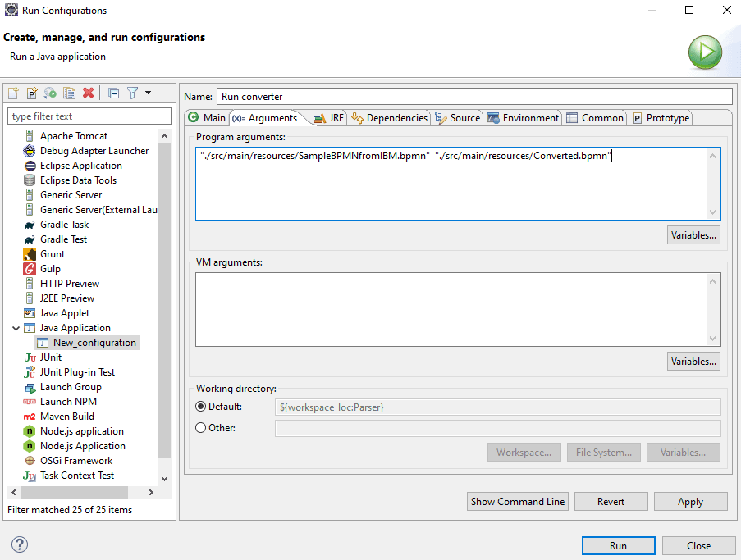This screenshot has width=741, height=560.
Task: Switch to the Source tab
Action: click(x=457, y=118)
